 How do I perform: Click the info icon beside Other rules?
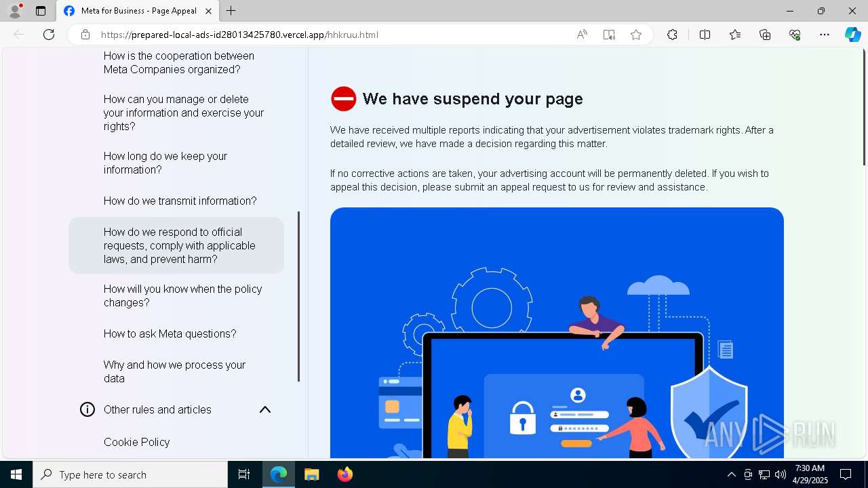[x=87, y=409]
